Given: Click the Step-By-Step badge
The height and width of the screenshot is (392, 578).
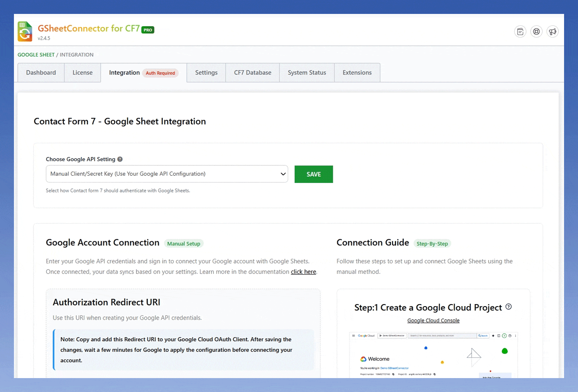Looking at the screenshot, I should tap(432, 244).
